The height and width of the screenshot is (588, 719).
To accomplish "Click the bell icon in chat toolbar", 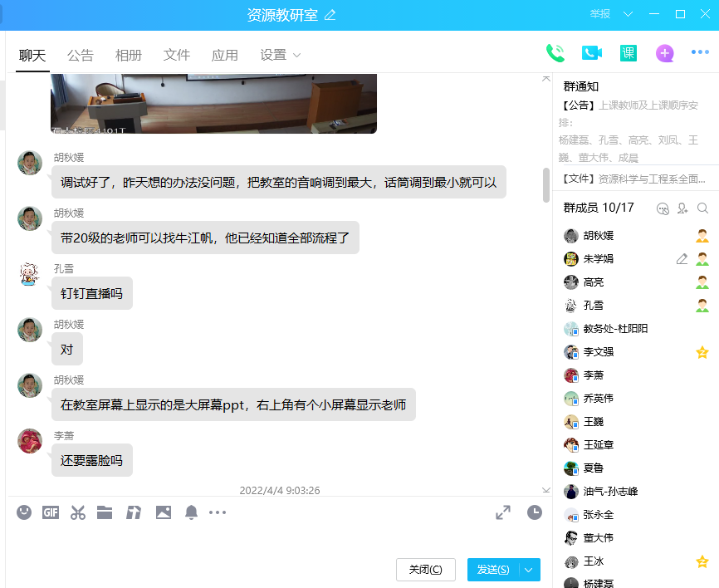I will pyautogui.click(x=191, y=512).
